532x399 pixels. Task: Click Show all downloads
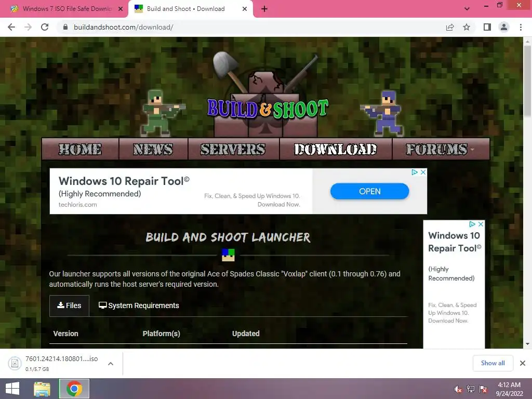(x=493, y=363)
